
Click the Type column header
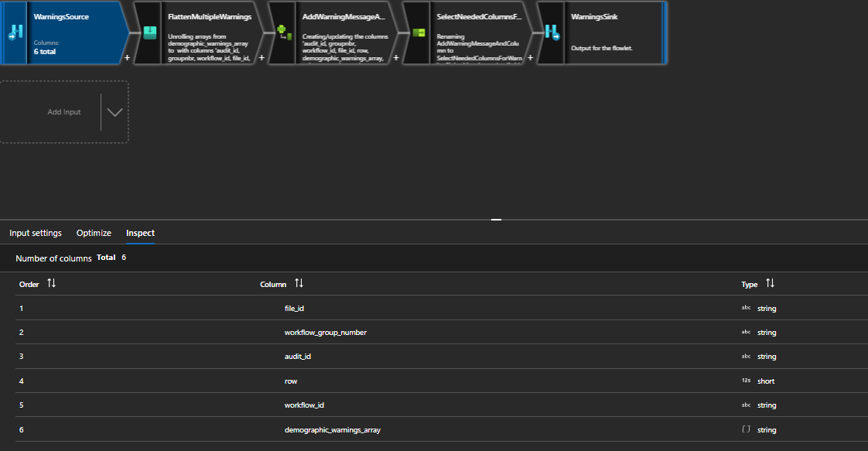click(x=750, y=285)
